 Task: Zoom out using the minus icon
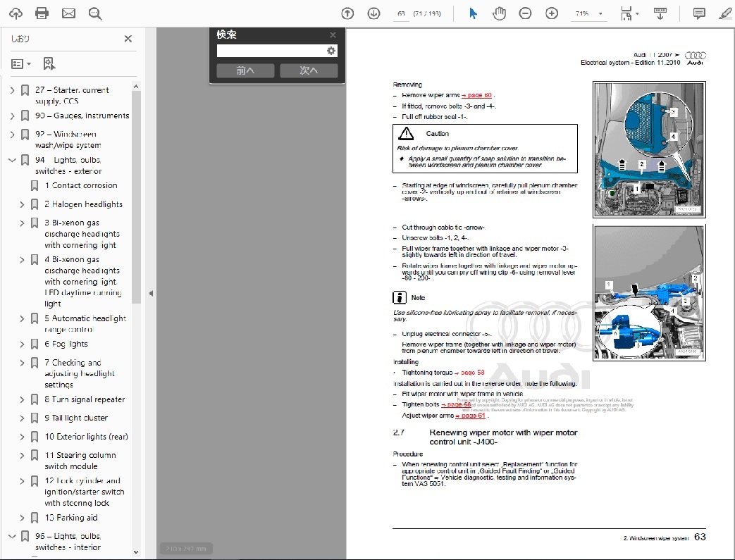click(x=525, y=13)
